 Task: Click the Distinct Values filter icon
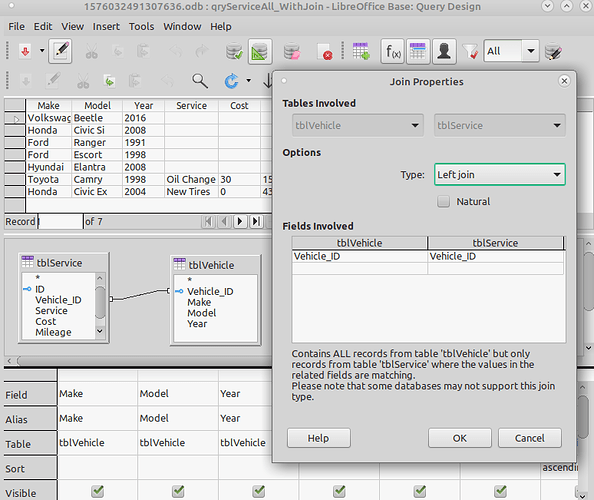(470, 51)
